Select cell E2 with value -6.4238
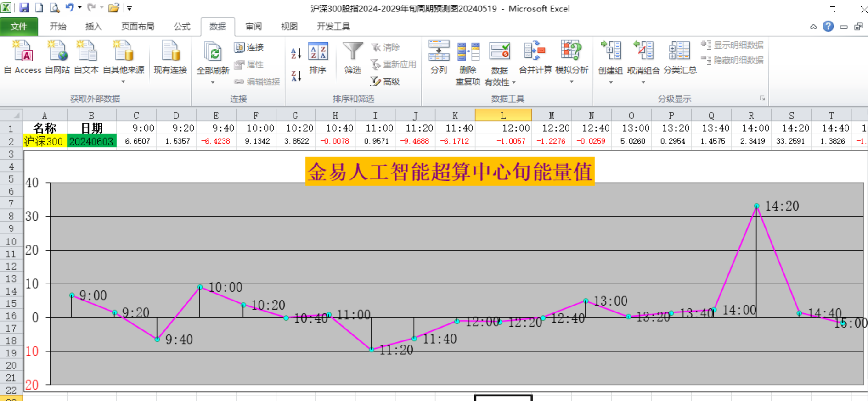Screen dimensions: 868x401 (216, 141)
